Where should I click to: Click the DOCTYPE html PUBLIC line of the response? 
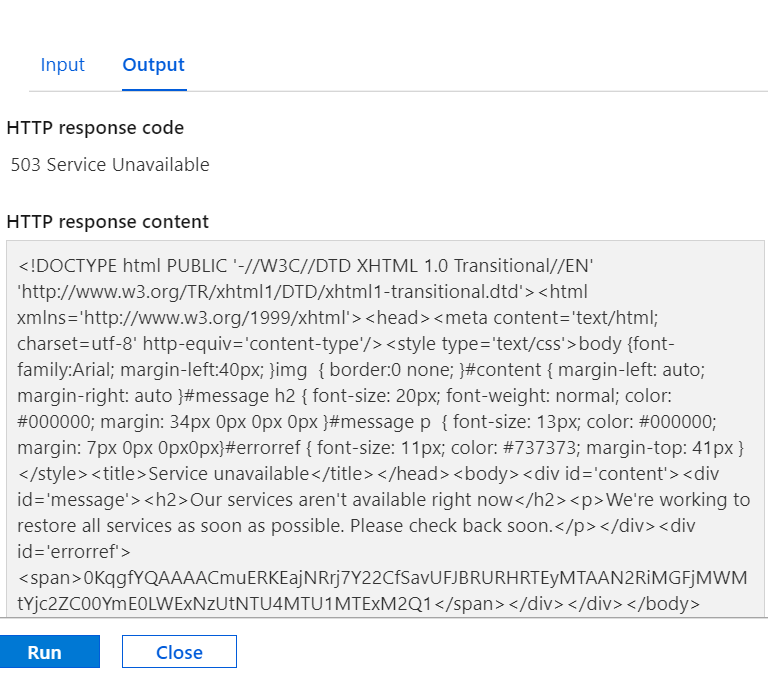click(306, 266)
